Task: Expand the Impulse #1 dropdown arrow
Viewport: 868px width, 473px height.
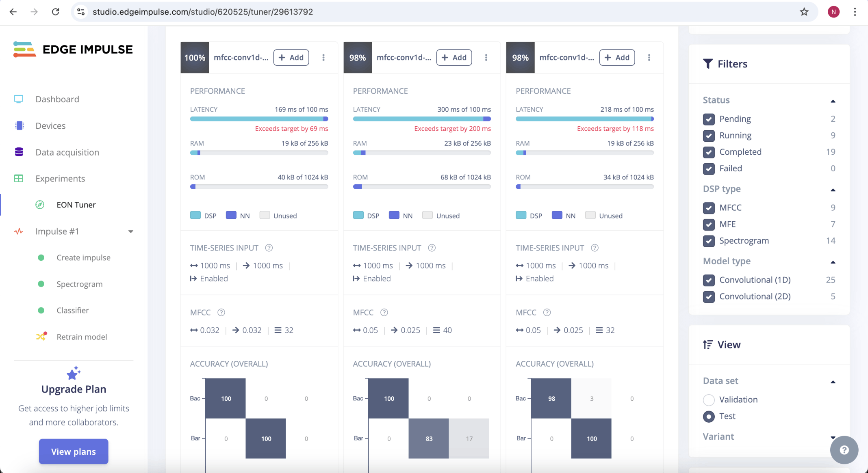Action: [131, 231]
